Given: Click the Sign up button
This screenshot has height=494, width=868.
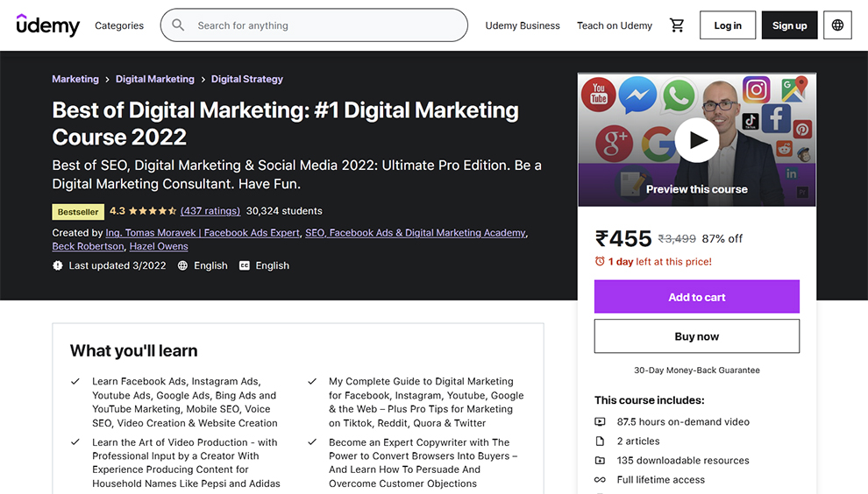Looking at the screenshot, I should click(789, 25).
